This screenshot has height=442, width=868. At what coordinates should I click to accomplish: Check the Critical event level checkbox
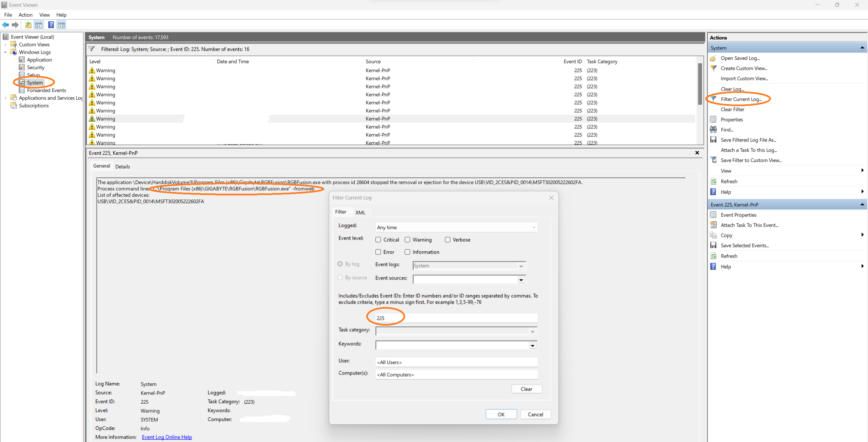[x=378, y=239]
